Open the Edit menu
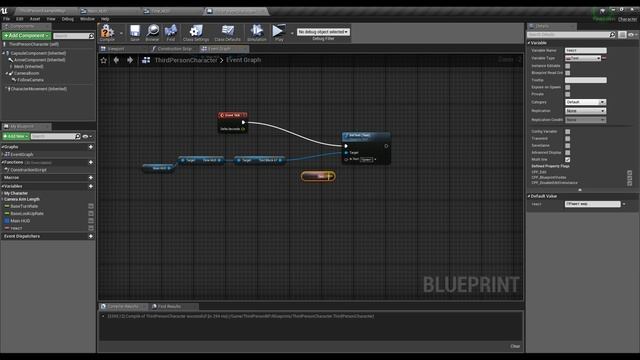Screen dimensions: 640x360 click(x=20, y=19)
